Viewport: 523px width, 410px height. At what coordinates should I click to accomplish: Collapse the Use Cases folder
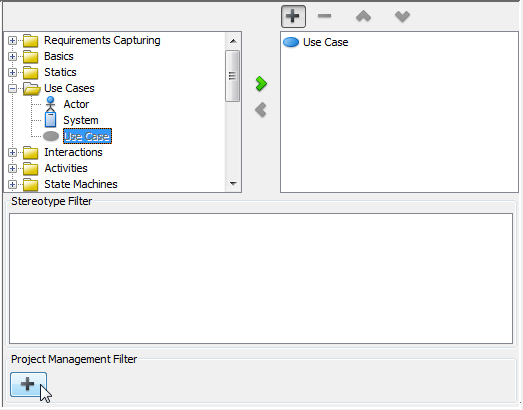(12, 88)
